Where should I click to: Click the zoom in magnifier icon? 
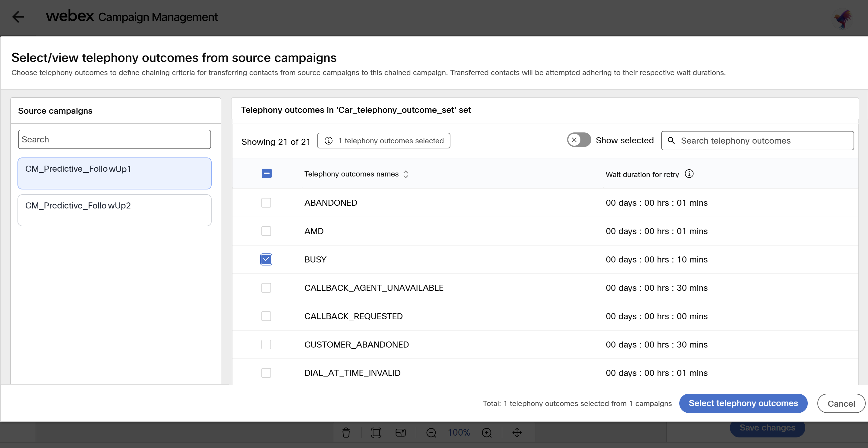[x=487, y=433]
